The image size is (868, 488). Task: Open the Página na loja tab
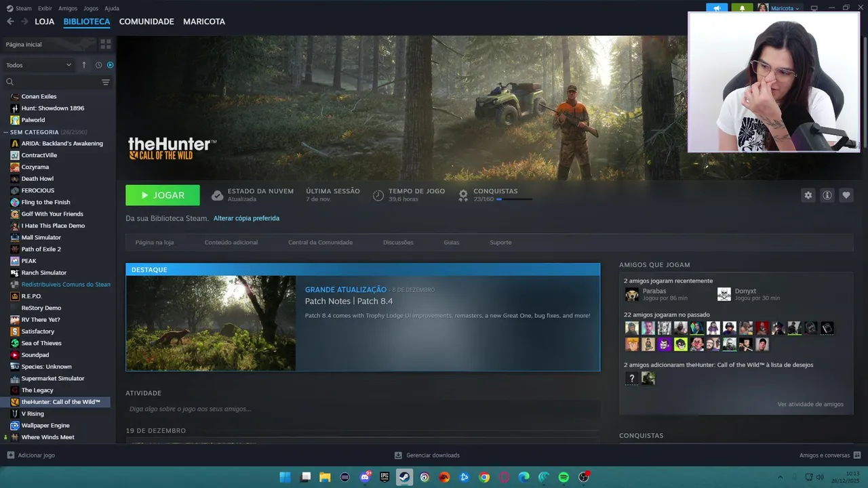coord(155,242)
